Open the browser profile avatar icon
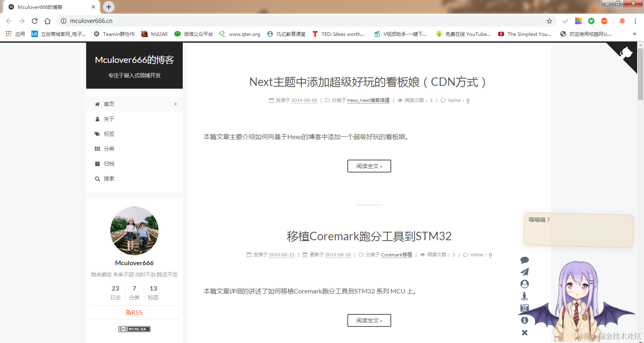This screenshot has width=644, height=343. 622,21
